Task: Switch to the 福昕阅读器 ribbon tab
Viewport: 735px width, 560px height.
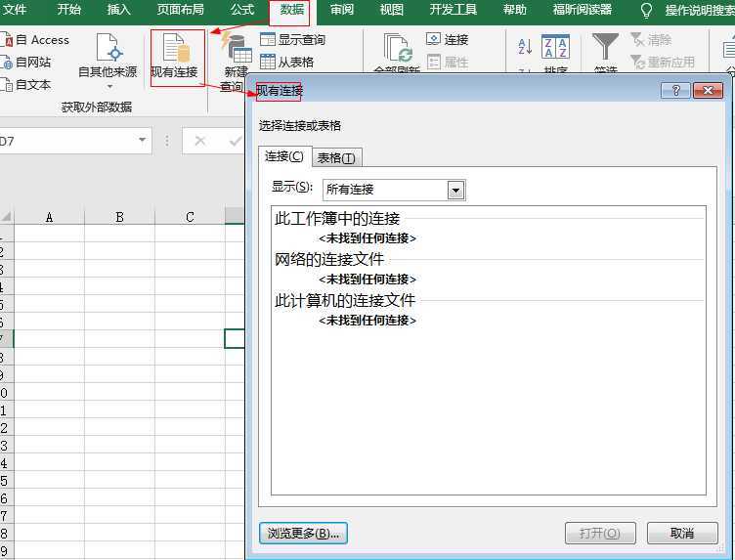Action: (583, 10)
